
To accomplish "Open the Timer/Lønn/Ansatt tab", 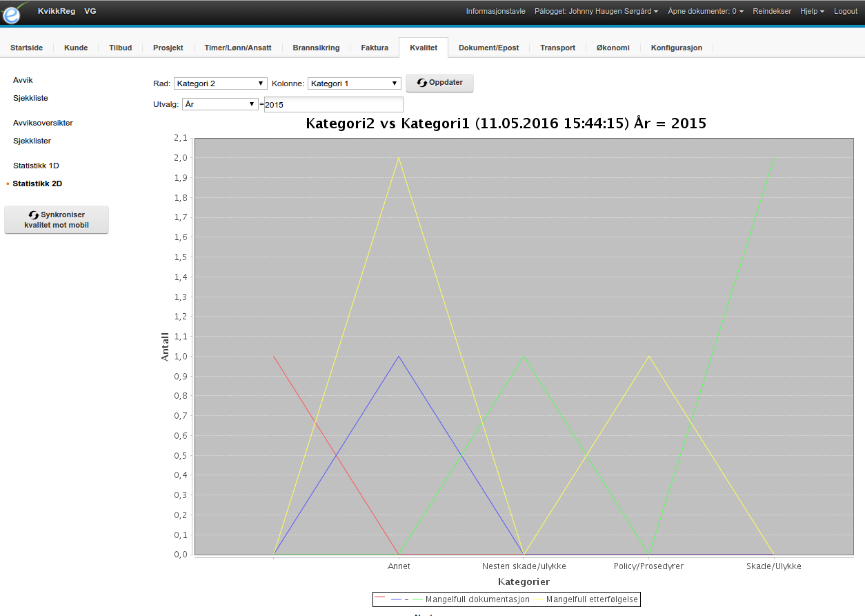I will 238,48.
